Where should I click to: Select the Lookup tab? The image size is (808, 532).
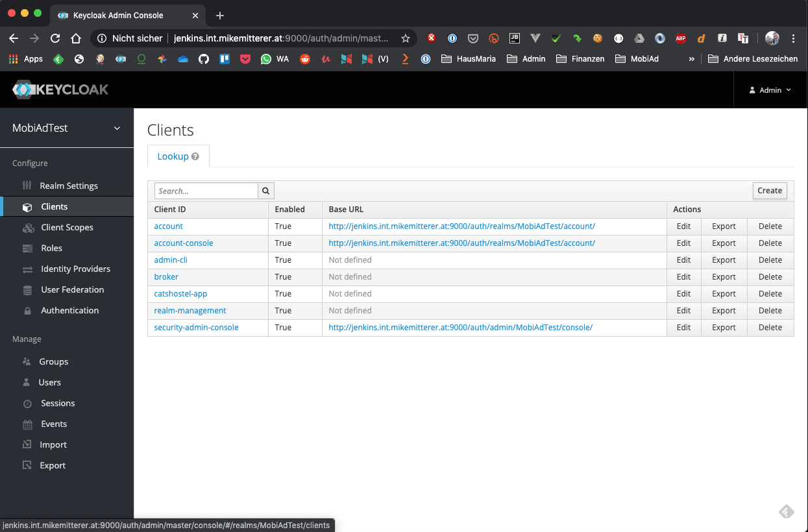(178, 156)
